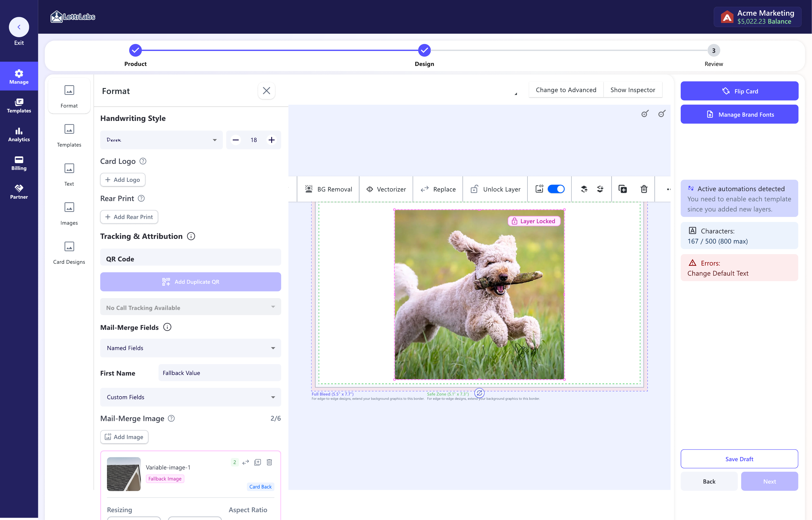Image resolution: width=812 pixels, height=520 pixels.
Task: Open Partner in the sidebar
Action: pos(19,192)
